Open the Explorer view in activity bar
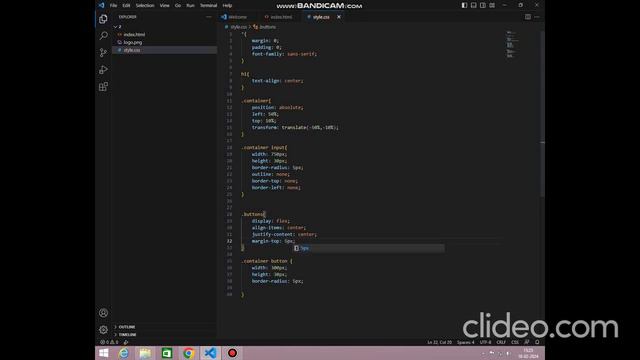 tap(103, 19)
